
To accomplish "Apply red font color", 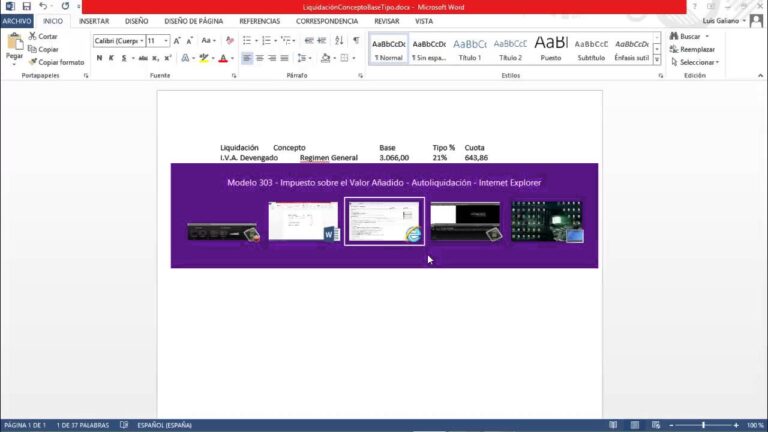I will pos(223,58).
